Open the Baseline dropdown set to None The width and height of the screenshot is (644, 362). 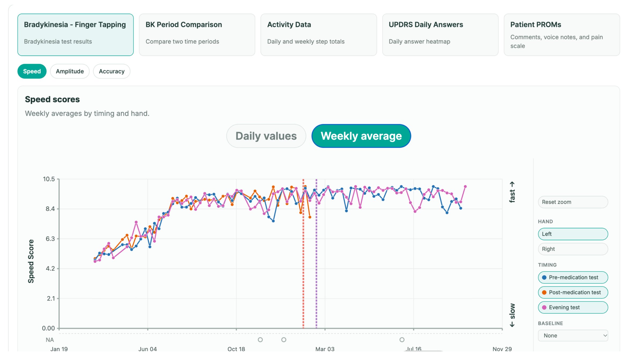[573, 336]
